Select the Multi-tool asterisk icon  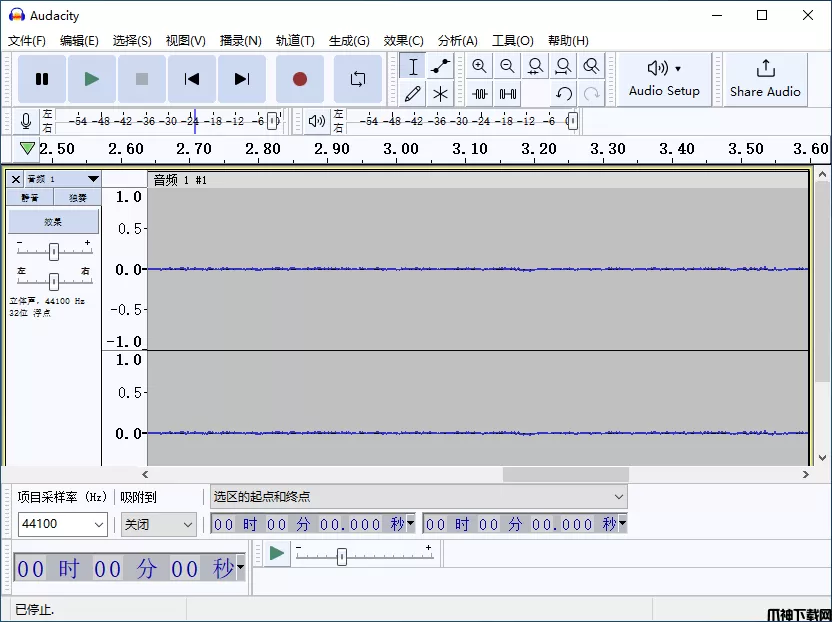(440, 94)
